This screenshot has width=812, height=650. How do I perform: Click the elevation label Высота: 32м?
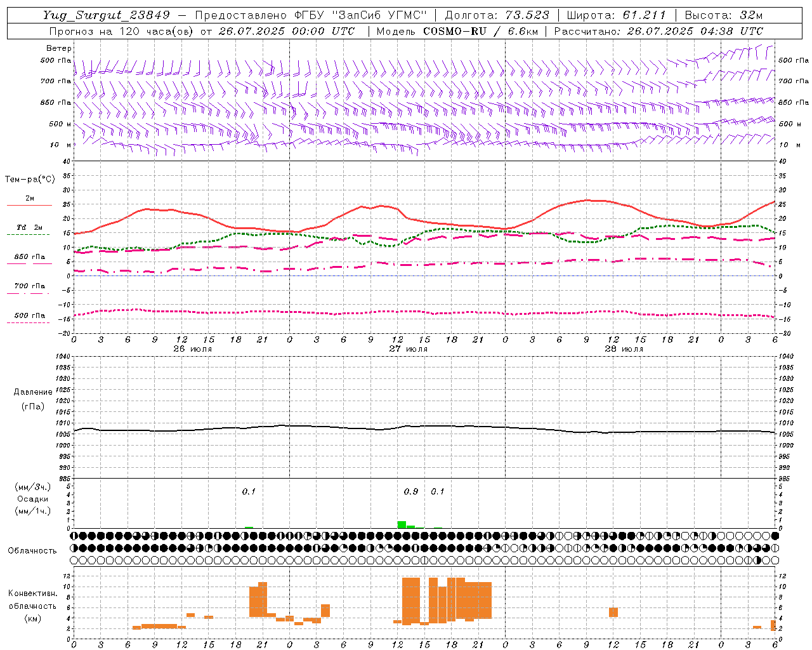click(724, 15)
